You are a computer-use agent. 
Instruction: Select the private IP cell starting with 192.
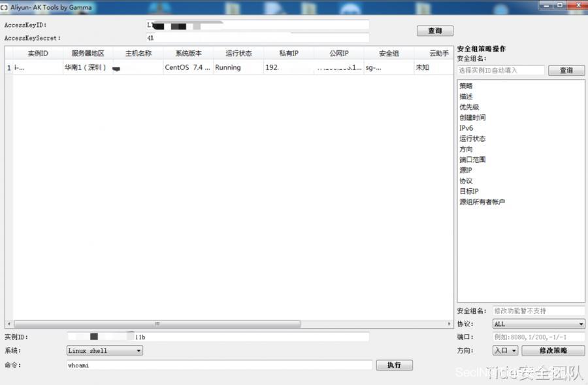pos(289,67)
